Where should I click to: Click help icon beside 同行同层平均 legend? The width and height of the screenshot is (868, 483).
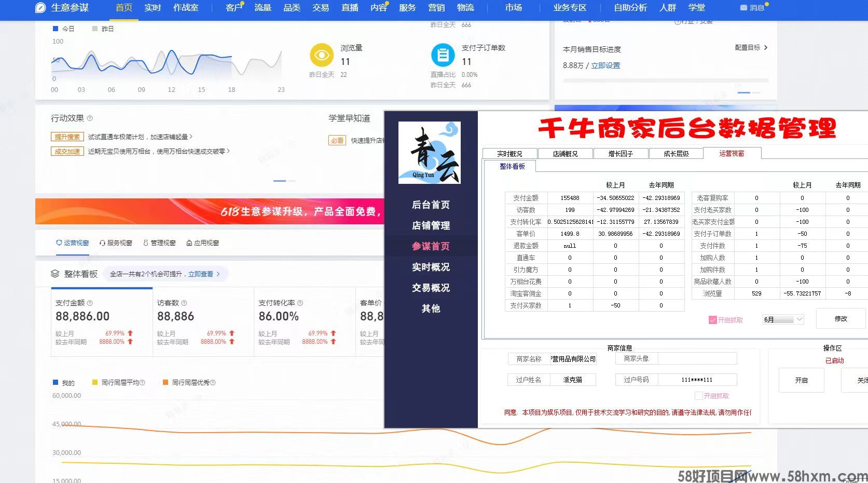coord(142,383)
